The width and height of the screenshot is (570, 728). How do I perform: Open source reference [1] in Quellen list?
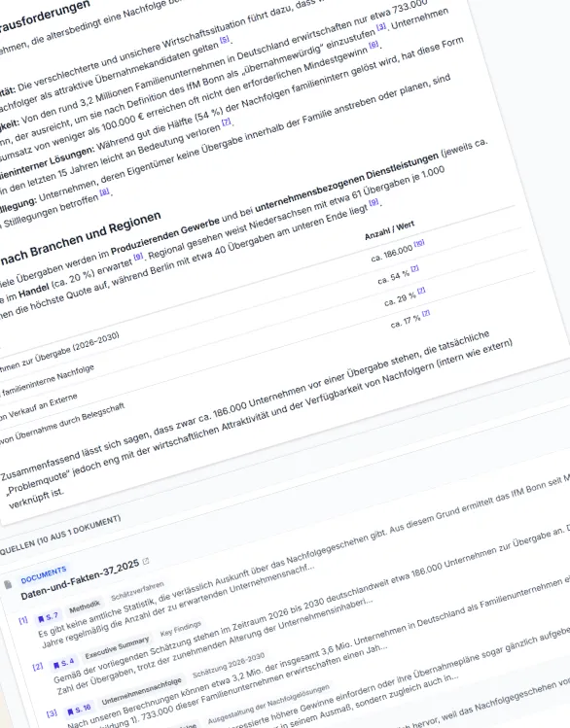(23, 620)
